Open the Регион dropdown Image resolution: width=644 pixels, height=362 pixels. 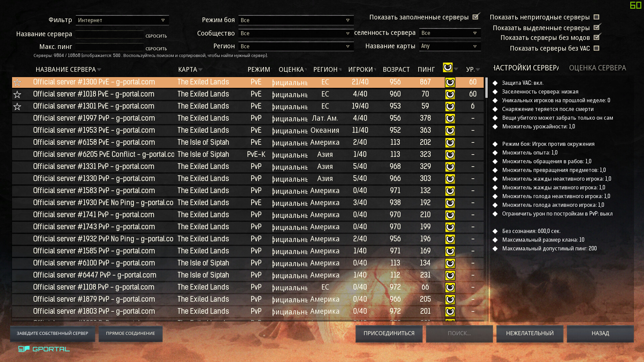(296, 46)
